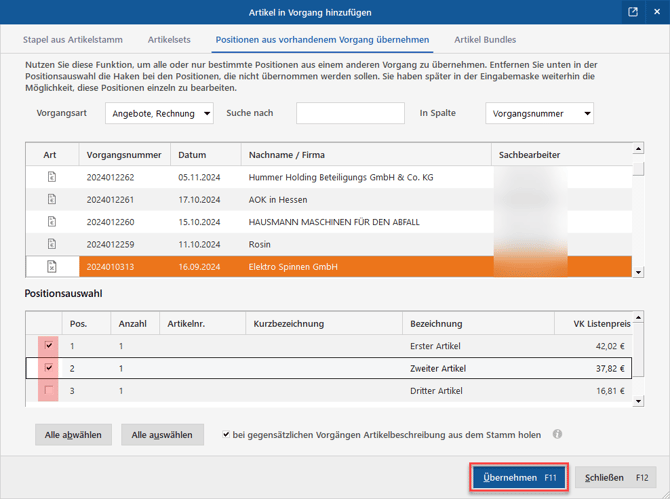Click date 16.09.2024 in highlighted row
Image resolution: width=670 pixels, height=499 pixels.
[199, 267]
